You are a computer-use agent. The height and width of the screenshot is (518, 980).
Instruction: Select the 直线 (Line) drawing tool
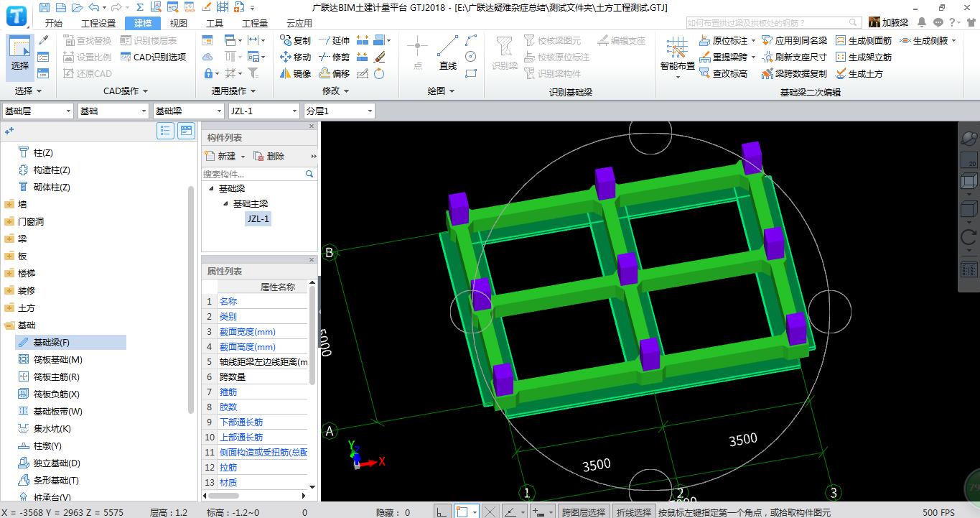point(448,53)
